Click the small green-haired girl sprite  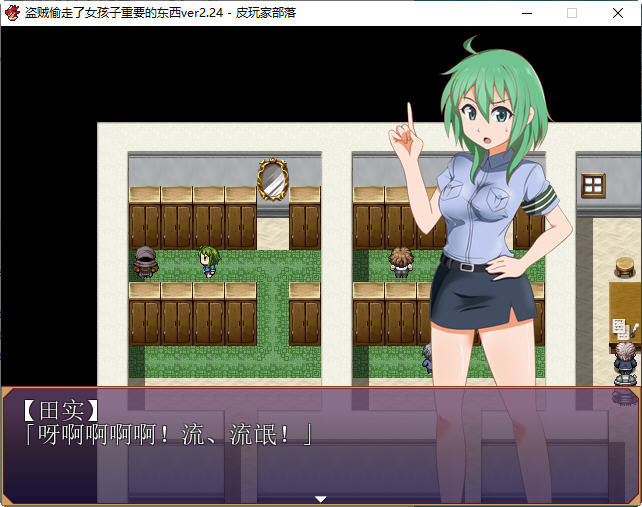click(208, 261)
